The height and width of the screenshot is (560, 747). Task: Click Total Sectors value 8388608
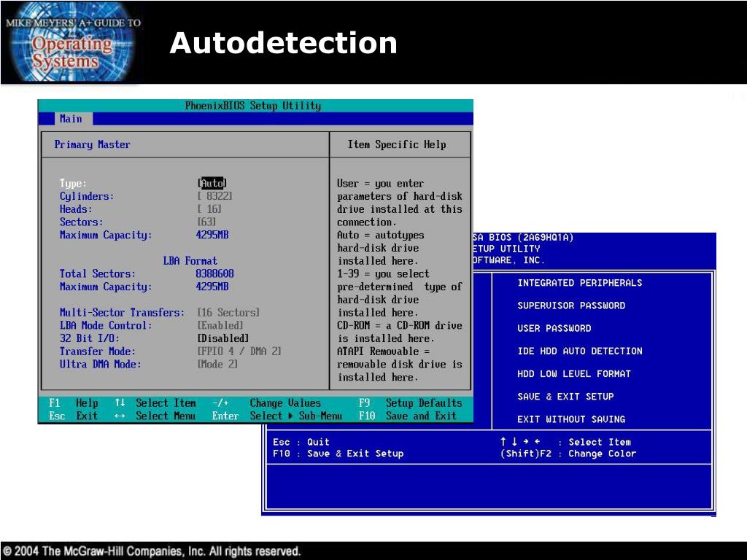(215, 273)
